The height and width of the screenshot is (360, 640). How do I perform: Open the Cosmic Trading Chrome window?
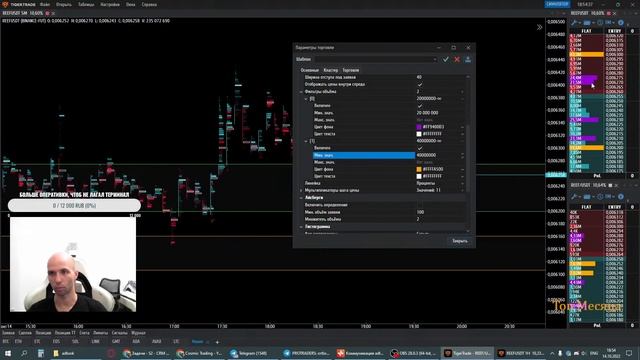pyautogui.click(x=199, y=353)
